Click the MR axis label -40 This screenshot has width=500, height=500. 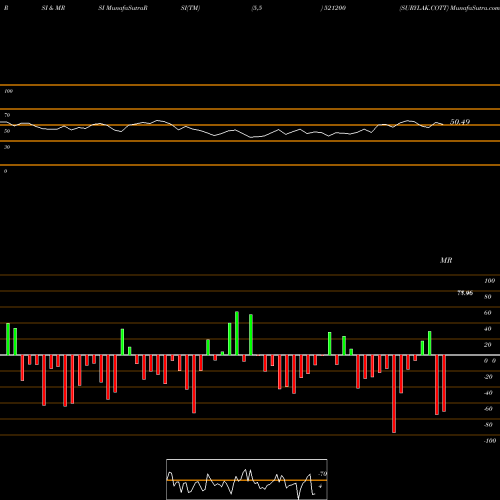coord(488,393)
